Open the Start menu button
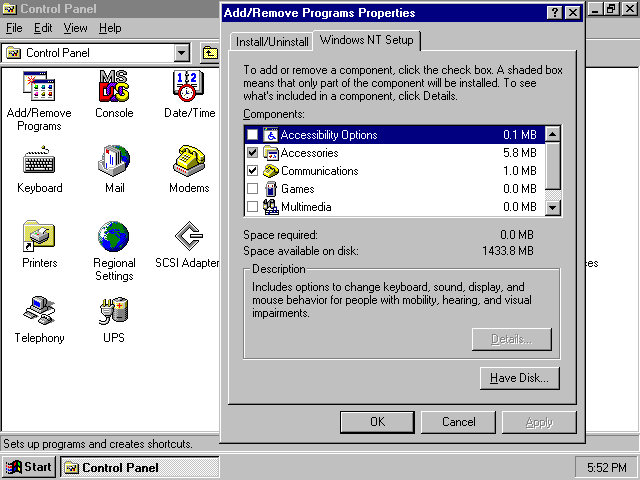 point(29,467)
